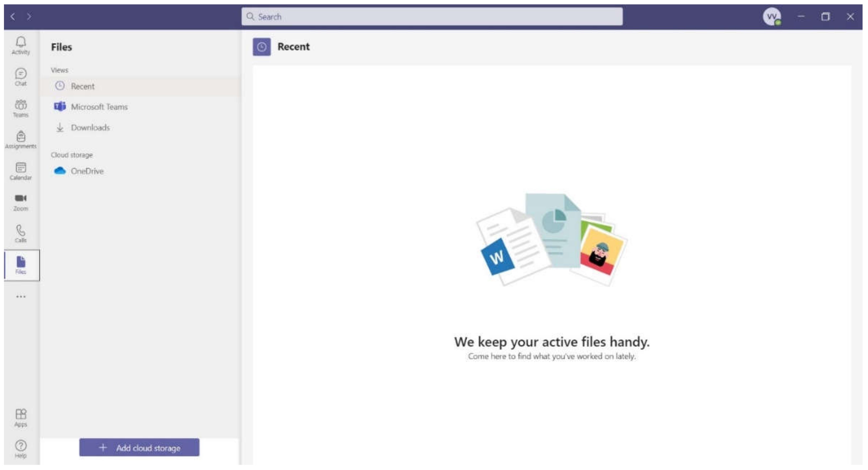Image resolution: width=868 pixels, height=470 pixels.
Task: Show the Downloads view
Action: coord(90,128)
